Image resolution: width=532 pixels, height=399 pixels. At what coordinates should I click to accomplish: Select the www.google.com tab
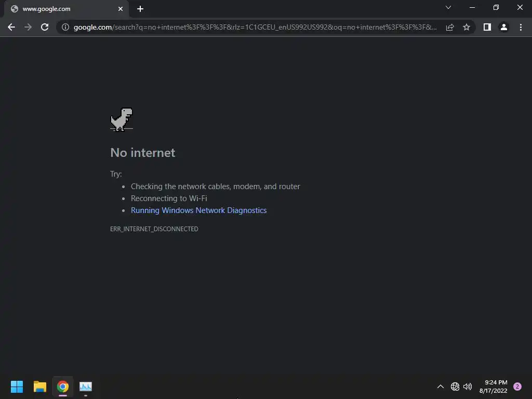click(x=66, y=9)
